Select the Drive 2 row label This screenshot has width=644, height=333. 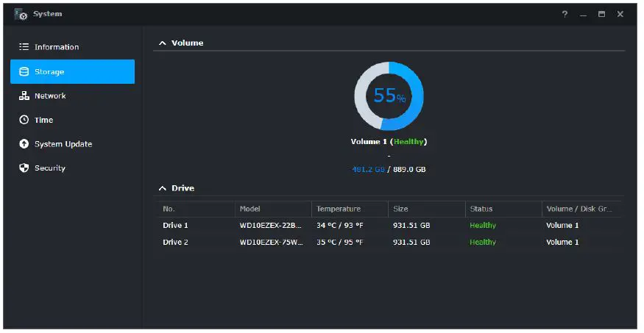[175, 243]
